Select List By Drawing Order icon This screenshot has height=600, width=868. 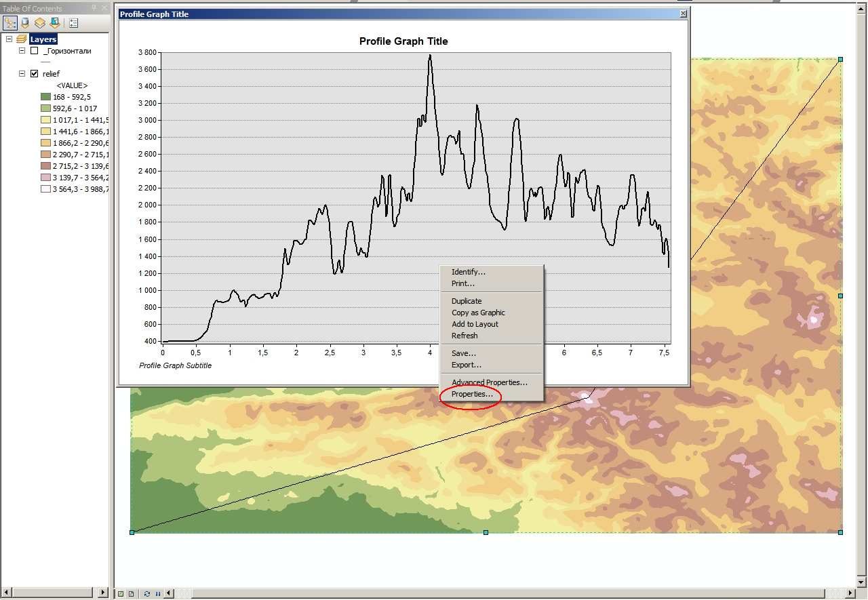tap(10, 22)
